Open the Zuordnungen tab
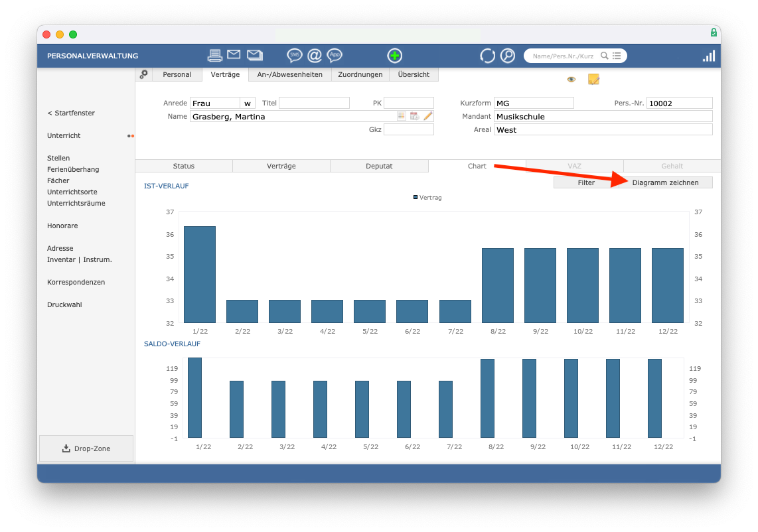This screenshot has width=758, height=532. point(360,74)
